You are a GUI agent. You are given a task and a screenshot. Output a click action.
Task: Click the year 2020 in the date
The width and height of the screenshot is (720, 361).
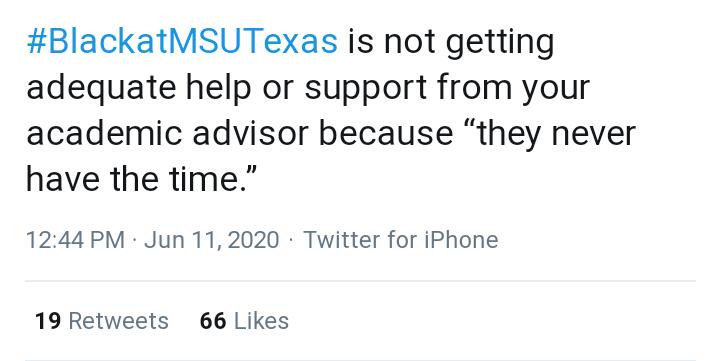[253, 240]
